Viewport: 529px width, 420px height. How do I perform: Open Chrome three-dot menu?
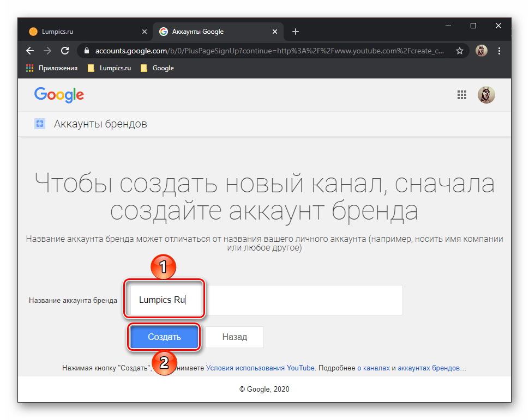click(500, 51)
